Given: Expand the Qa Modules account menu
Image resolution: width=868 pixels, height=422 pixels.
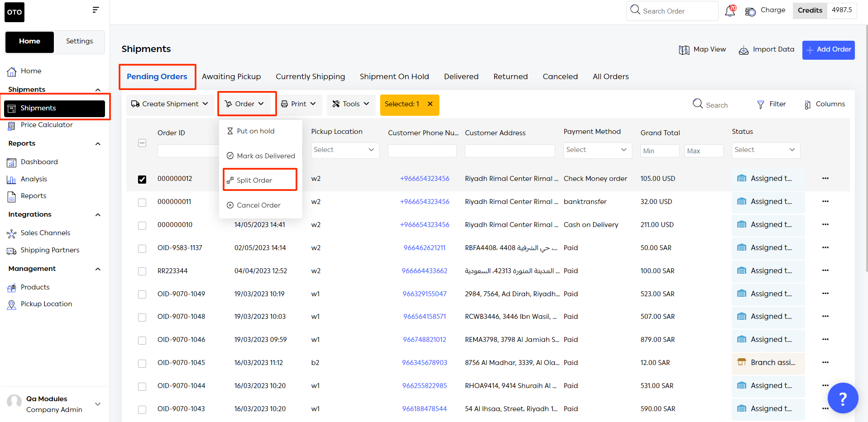Looking at the screenshot, I should click(98, 404).
